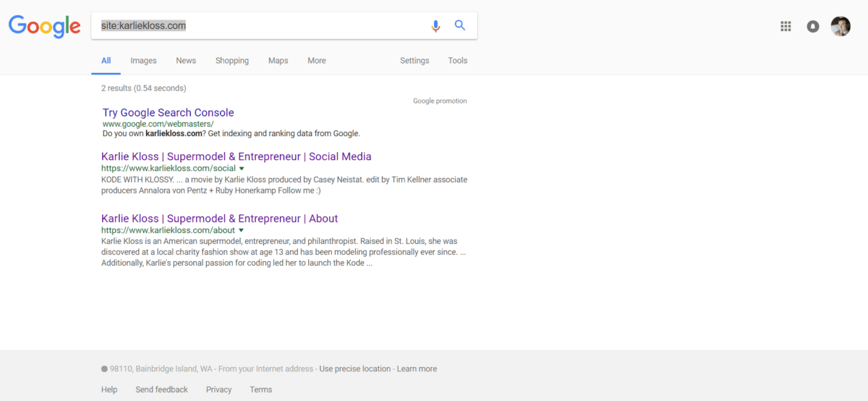
Task: Open Google notifications bell
Action: (x=813, y=26)
